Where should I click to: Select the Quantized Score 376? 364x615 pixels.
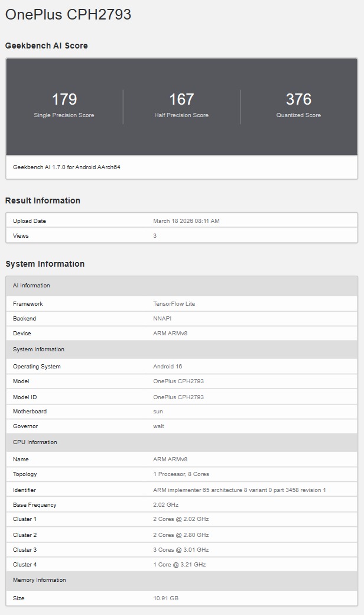[x=298, y=99]
